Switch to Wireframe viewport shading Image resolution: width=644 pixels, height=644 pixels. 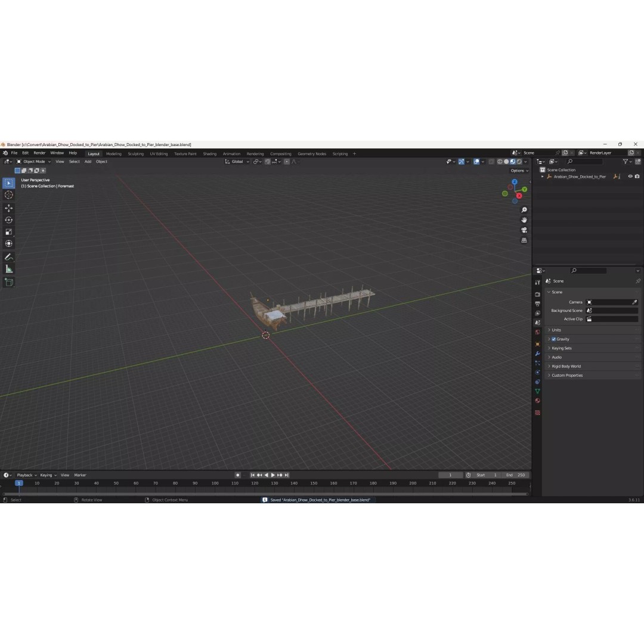coord(500,162)
